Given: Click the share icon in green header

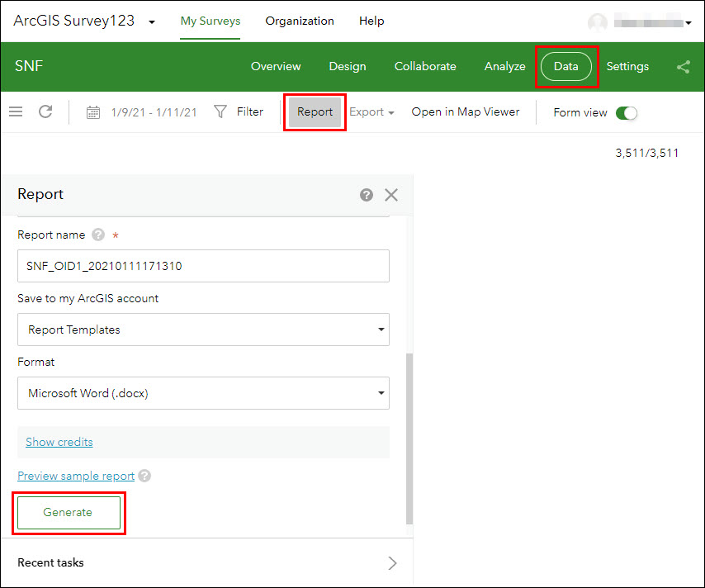Looking at the screenshot, I should (683, 67).
